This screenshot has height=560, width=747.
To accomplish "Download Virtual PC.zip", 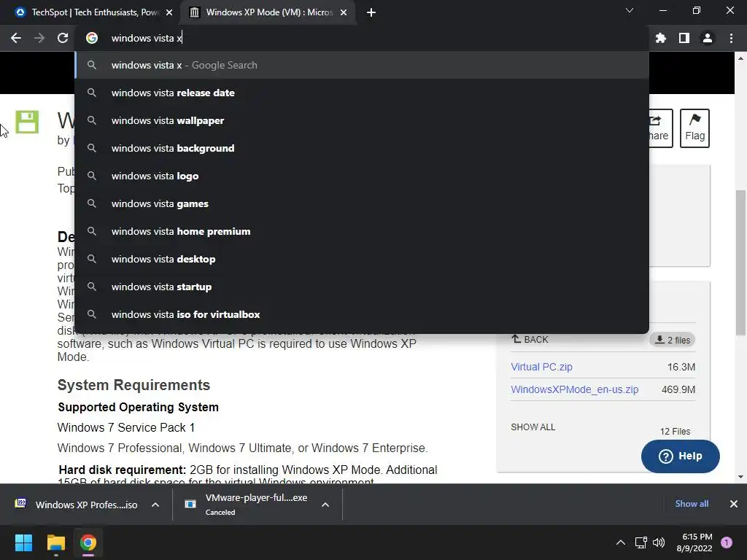I will (541, 367).
